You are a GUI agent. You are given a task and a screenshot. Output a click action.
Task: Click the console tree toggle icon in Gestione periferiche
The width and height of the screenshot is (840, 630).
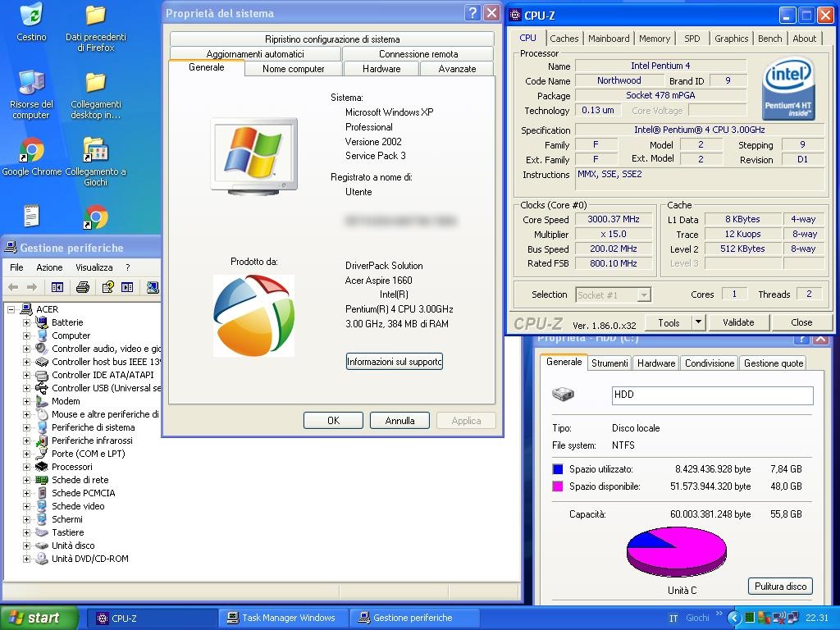click(57, 288)
